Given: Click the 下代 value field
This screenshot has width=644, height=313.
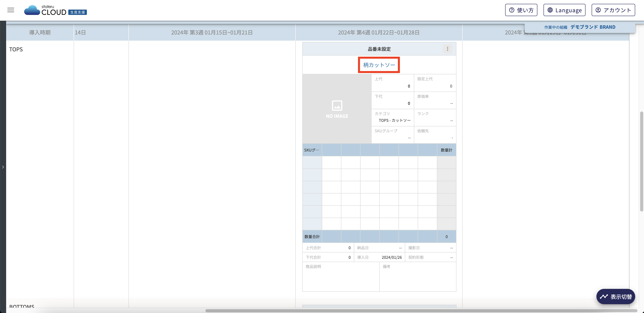Looking at the screenshot, I should (x=393, y=100).
